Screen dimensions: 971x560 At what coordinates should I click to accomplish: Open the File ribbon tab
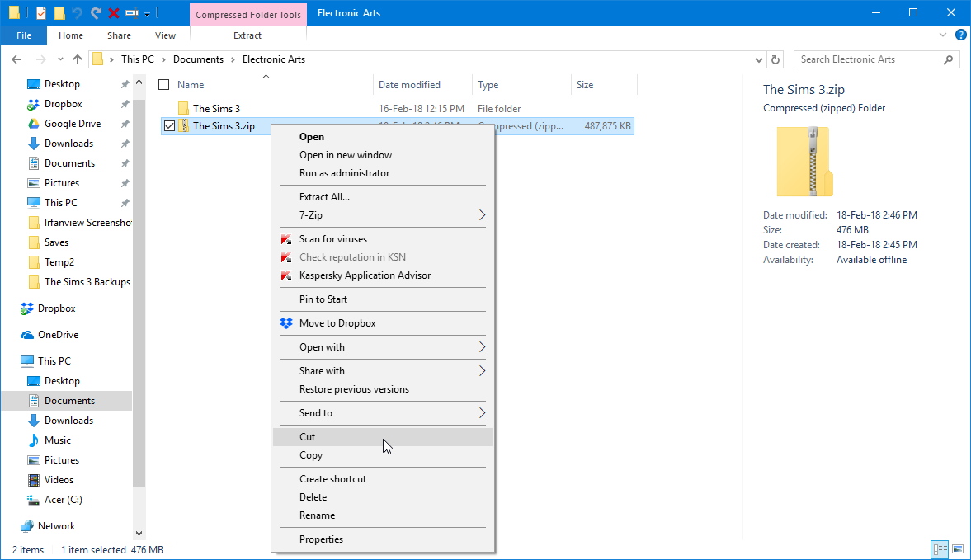click(x=24, y=35)
